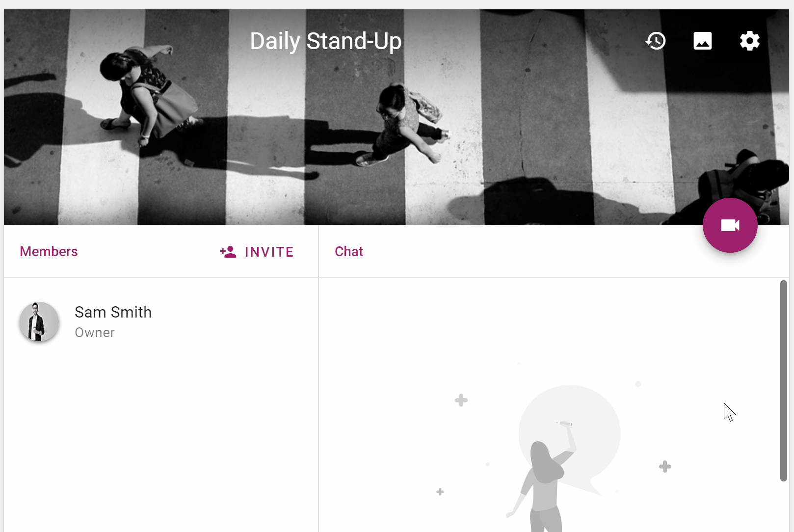Select the Members panel heading
The height and width of the screenshot is (532, 794).
(x=49, y=251)
